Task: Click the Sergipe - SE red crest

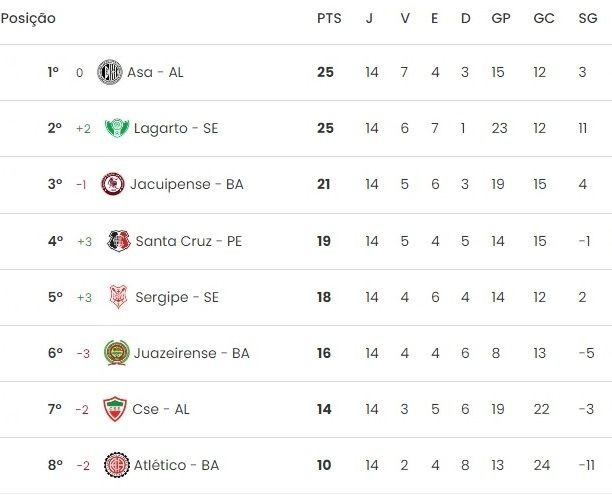Action: [118, 297]
